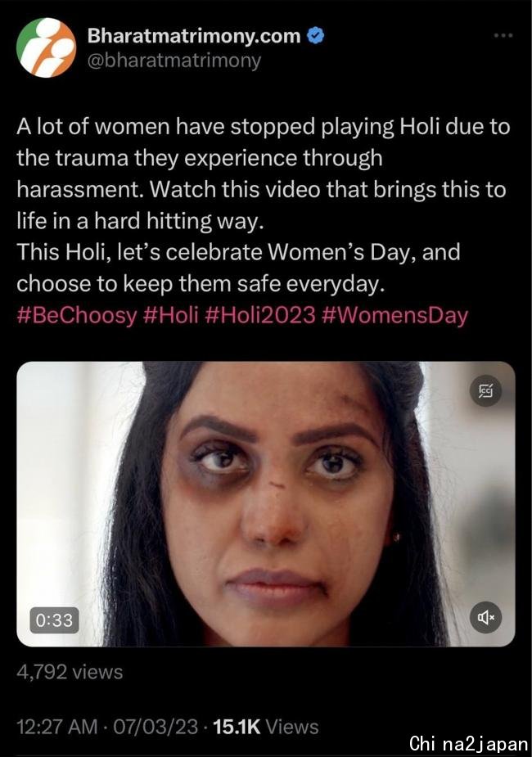Click the Chi na2japan watermark
This screenshot has height=757, width=532.
click(469, 743)
